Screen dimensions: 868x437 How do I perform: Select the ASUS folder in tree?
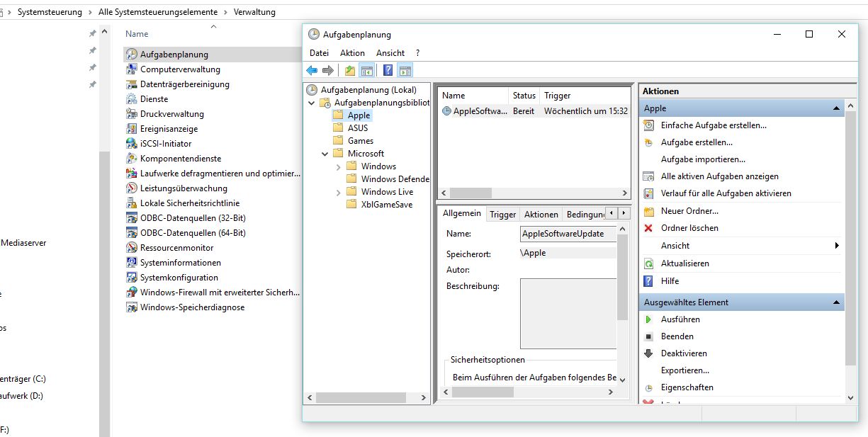358,128
